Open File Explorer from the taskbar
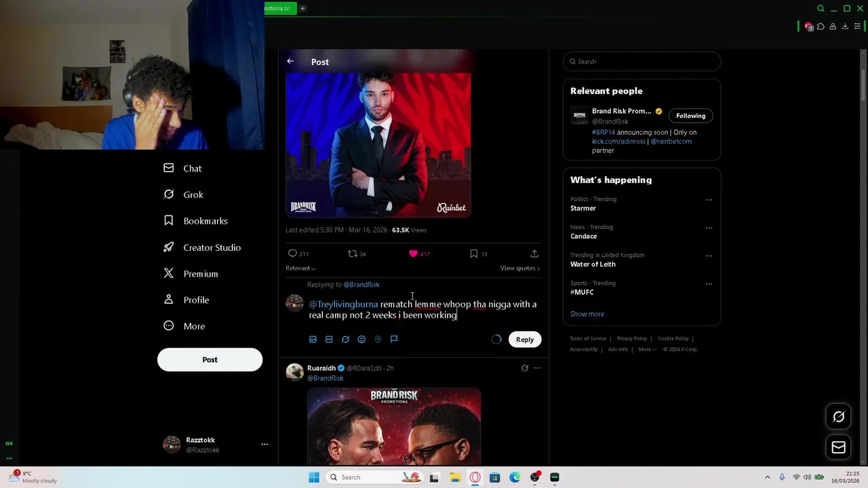The image size is (868, 488). 455,477
